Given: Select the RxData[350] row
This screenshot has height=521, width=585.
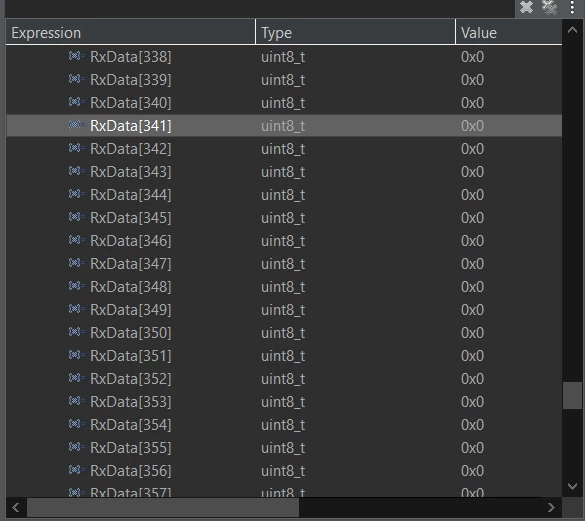Looking at the screenshot, I should [284, 333].
